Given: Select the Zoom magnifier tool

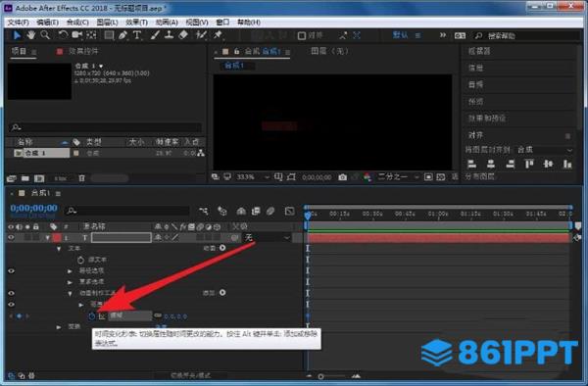Looking at the screenshot, I should point(45,35).
